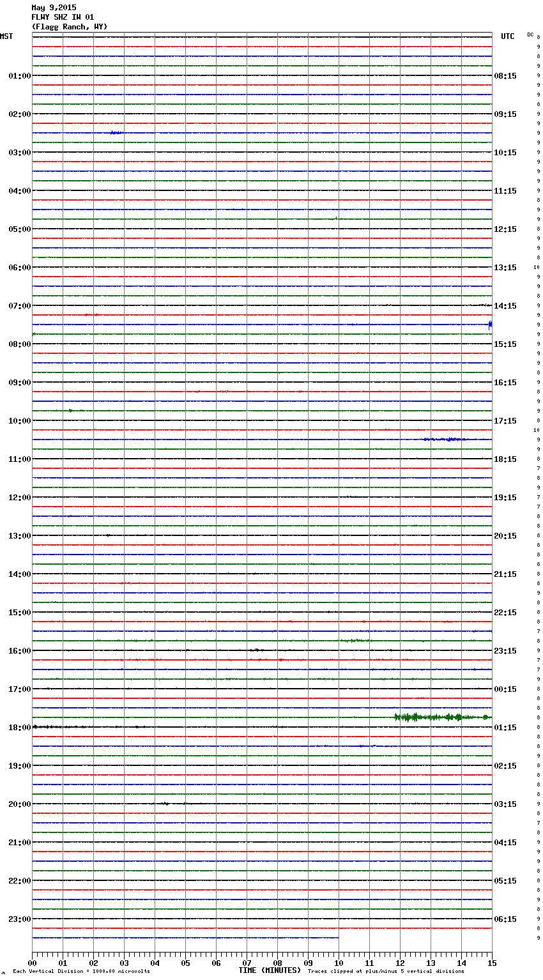Click the "(Flagg Ranch, WY)" location label
Viewport: 543px width, 980px height.
[x=70, y=27]
